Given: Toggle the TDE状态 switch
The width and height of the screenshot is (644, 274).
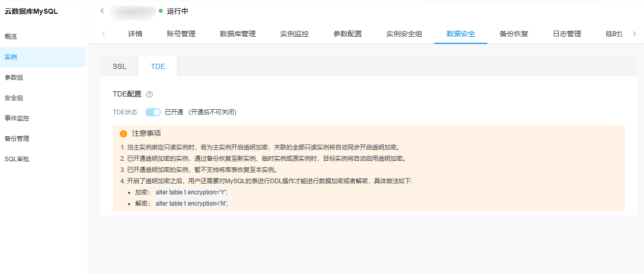Looking at the screenshot, I should coord(153,112).
